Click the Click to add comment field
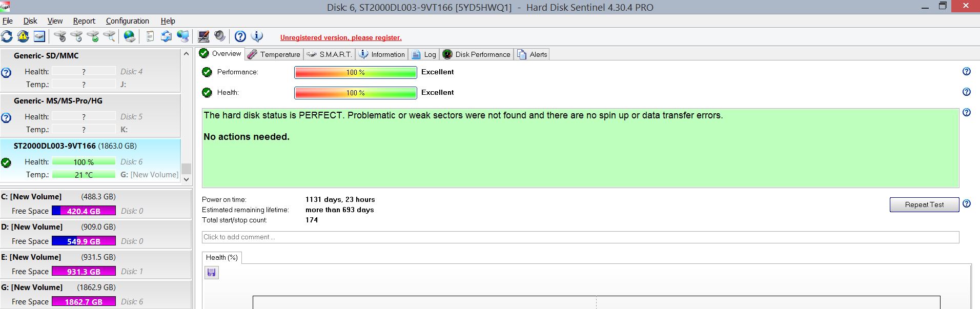Image resolution: width=980 pixels, height=309 pixels. click(x=580, y=237)
